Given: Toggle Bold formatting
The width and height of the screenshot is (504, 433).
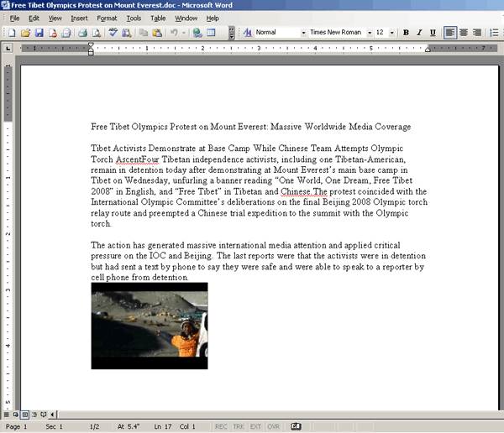Looking at the screenshot, I should point(406,33).
